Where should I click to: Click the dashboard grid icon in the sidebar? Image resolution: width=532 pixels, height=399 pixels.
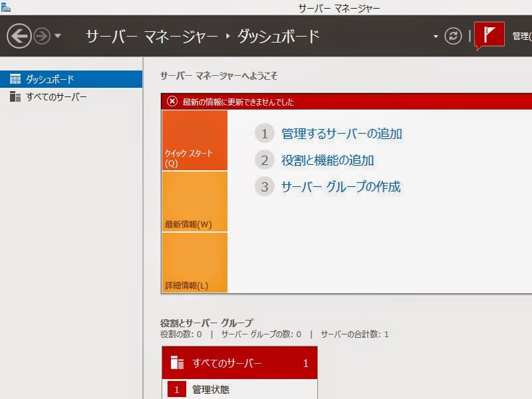[x=15, y=79]
